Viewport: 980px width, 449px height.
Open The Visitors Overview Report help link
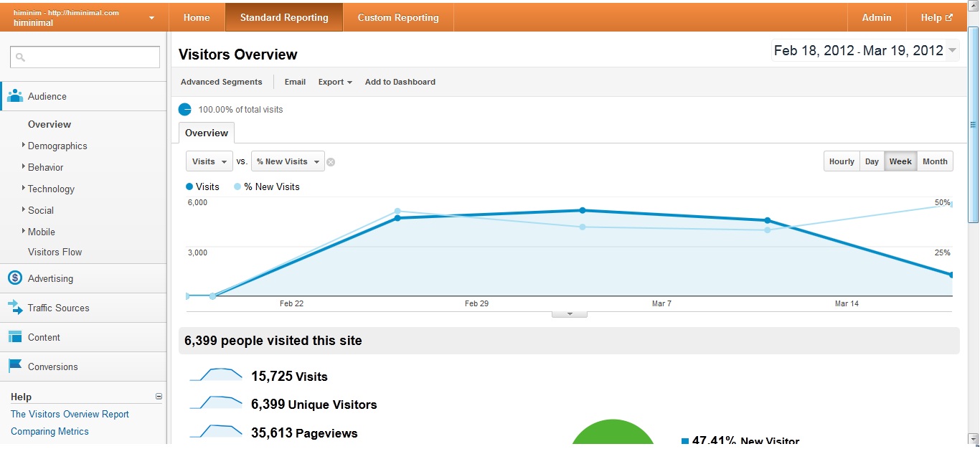coord(70,414)
